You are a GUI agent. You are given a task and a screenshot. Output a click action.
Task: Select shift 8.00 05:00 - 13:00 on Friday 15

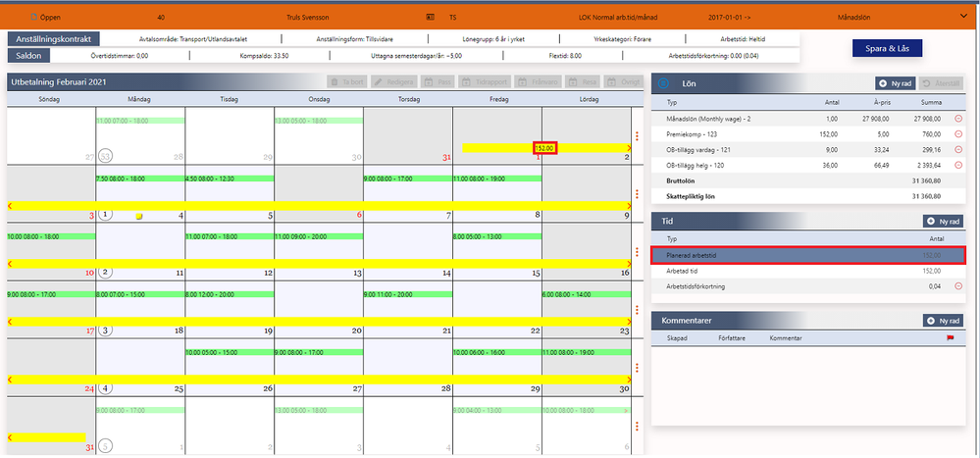tap(497, 236)
